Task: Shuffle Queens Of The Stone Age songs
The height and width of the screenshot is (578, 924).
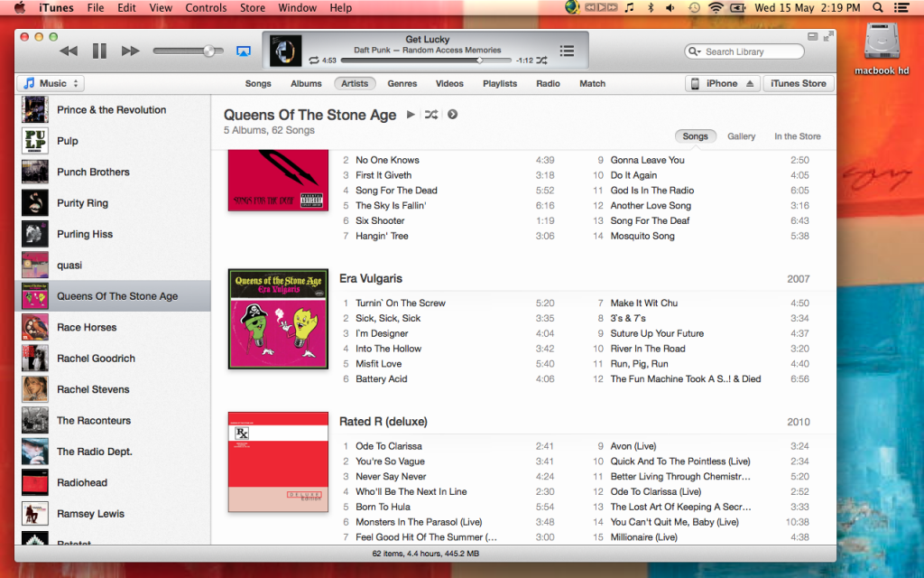Action: [x=431, y=115]
